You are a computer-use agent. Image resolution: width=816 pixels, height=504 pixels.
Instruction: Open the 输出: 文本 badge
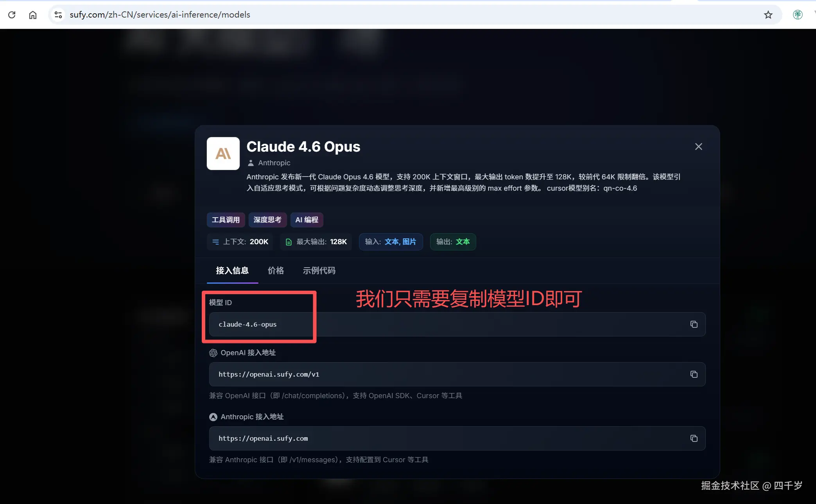click(x=452, y=242)
